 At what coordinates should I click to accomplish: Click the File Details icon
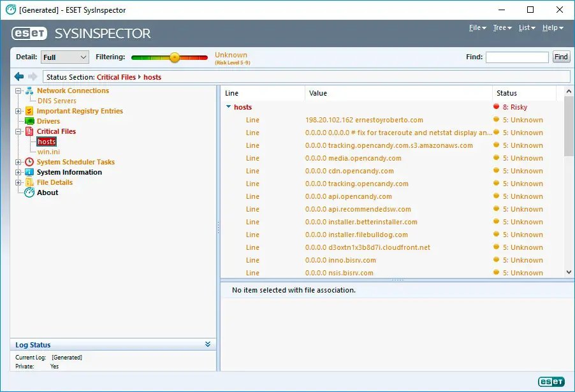[x=29, y=183]
